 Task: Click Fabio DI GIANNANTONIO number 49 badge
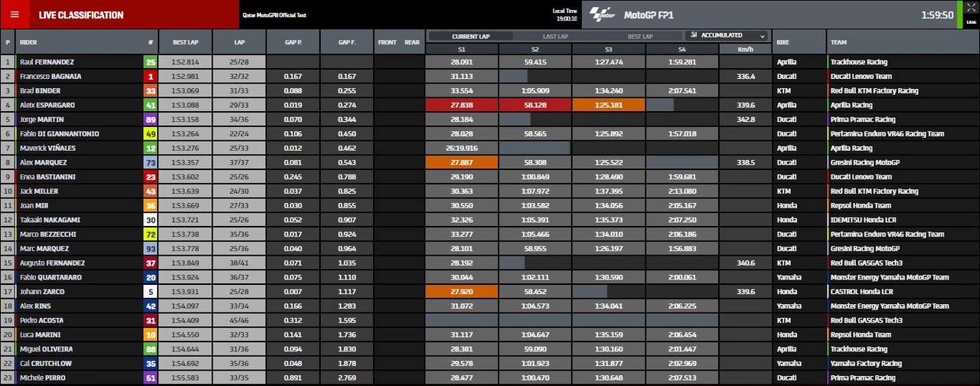pyautogui.click(x=151, y=134)
